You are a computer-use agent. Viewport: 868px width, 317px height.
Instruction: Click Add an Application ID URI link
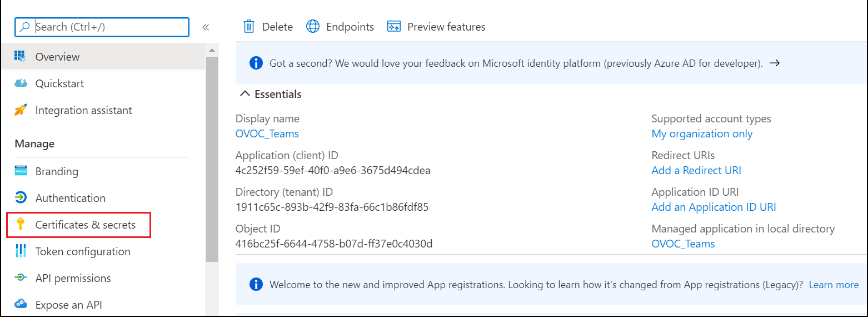(714, 207)
